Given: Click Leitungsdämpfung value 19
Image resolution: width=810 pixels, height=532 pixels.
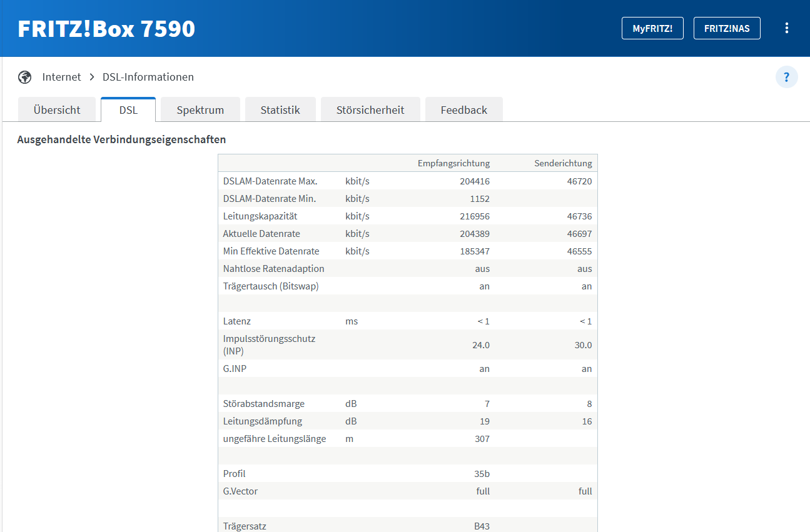Looking at the screenshot, I should pyautogui.click(x=485, y=421).
